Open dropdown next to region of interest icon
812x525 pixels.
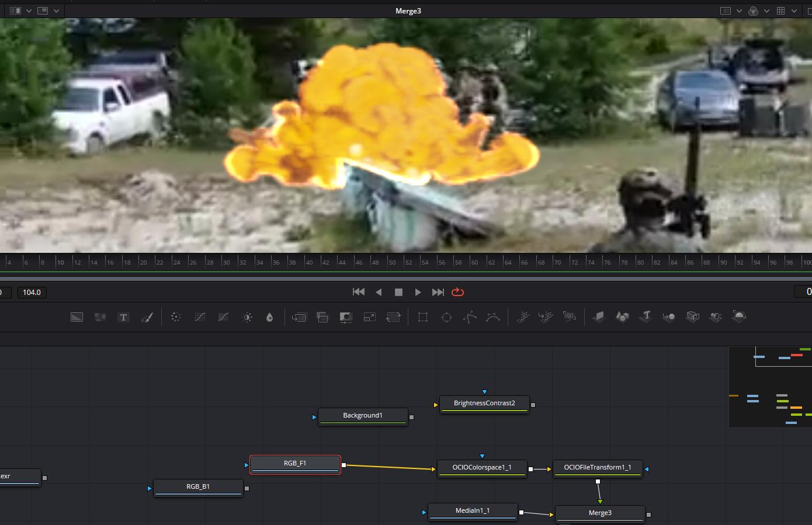coord(739,11)
